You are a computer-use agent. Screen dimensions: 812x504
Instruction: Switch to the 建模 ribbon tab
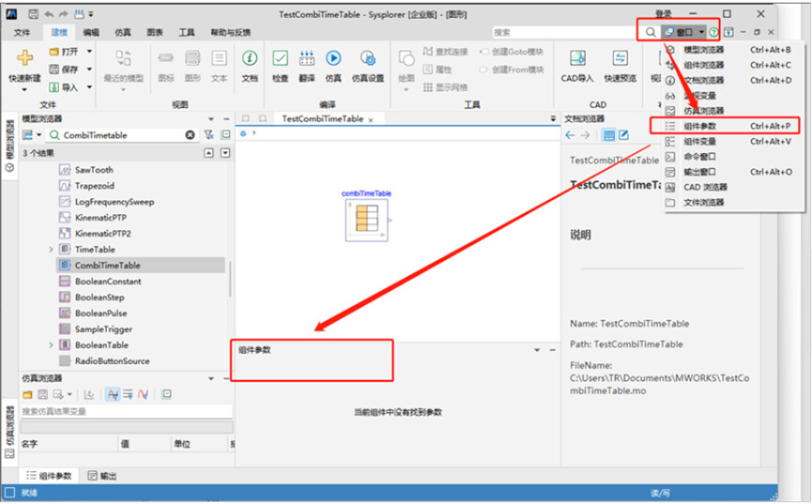[59, 32]
